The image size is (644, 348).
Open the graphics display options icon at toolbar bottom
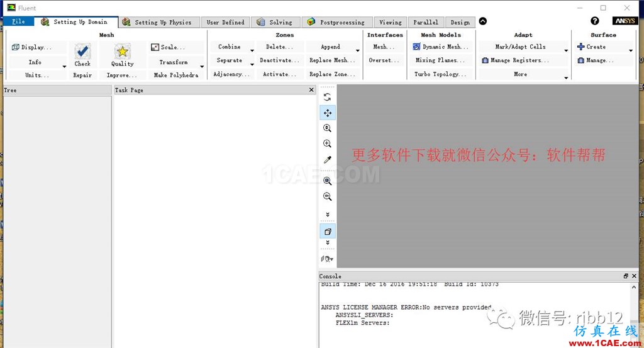click(327, 259)
